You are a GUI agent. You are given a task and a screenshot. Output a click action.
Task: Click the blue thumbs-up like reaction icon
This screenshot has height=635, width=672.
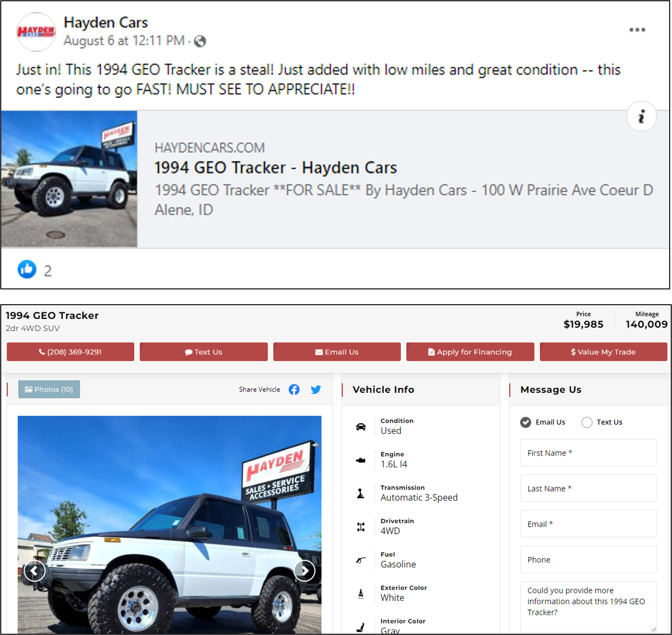coord(27,270)
